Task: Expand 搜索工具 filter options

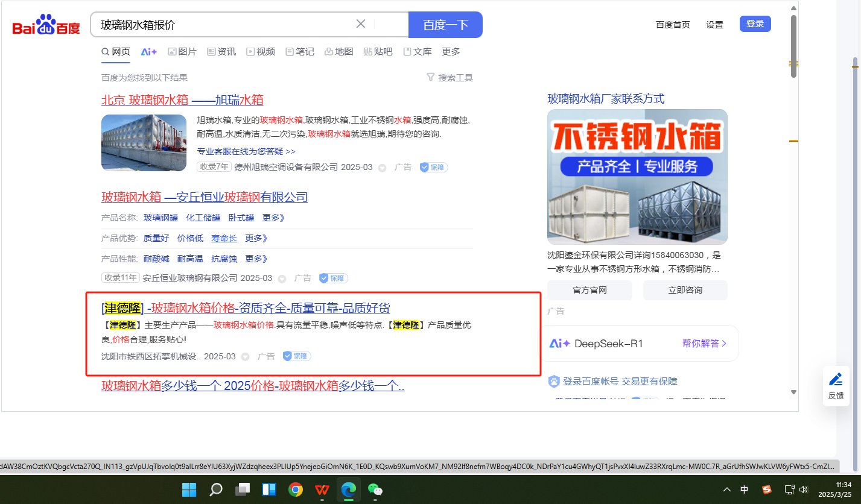Action: coord(450,78)
